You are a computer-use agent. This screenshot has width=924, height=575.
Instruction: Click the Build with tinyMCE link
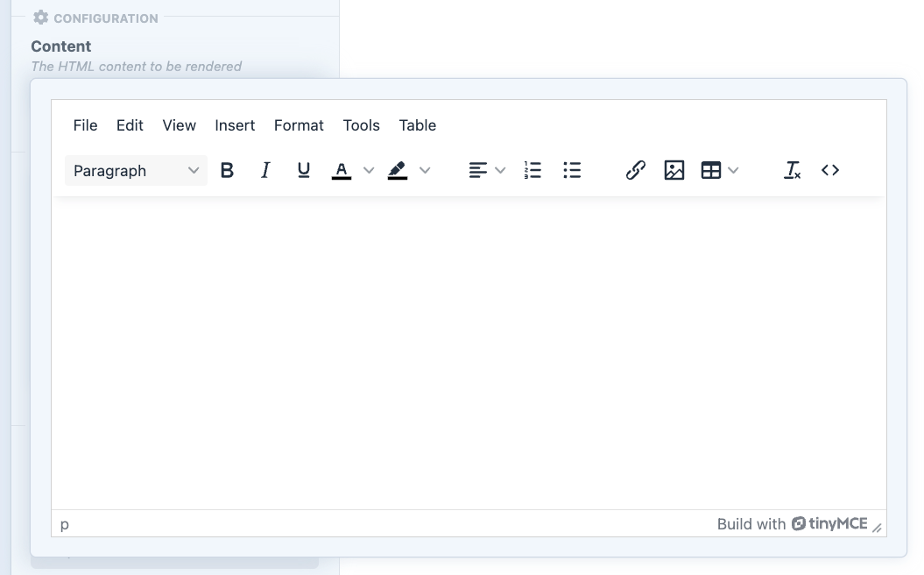(792, 524)
